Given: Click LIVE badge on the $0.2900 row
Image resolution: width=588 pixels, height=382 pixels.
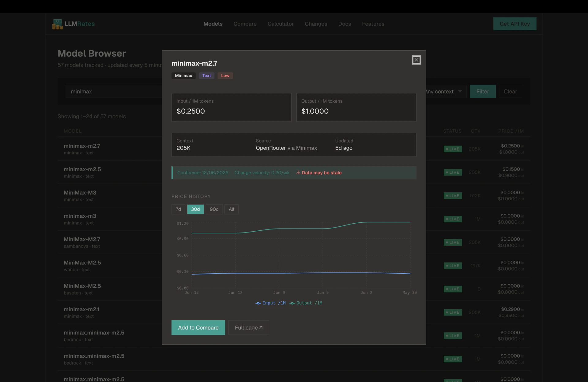Looking at the screenshot, I should point(453,312).
